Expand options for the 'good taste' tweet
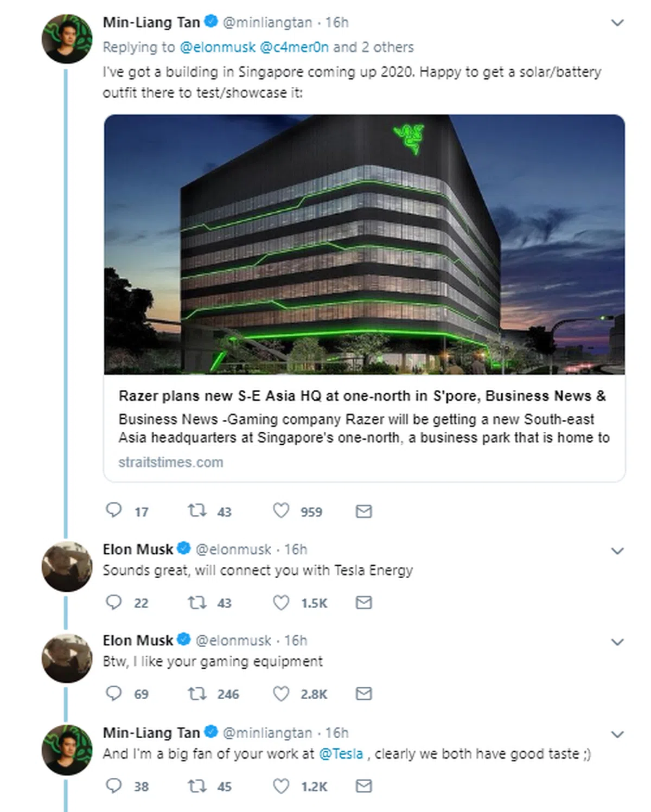Viewport: 651px width, 812px height. (617, 734)
